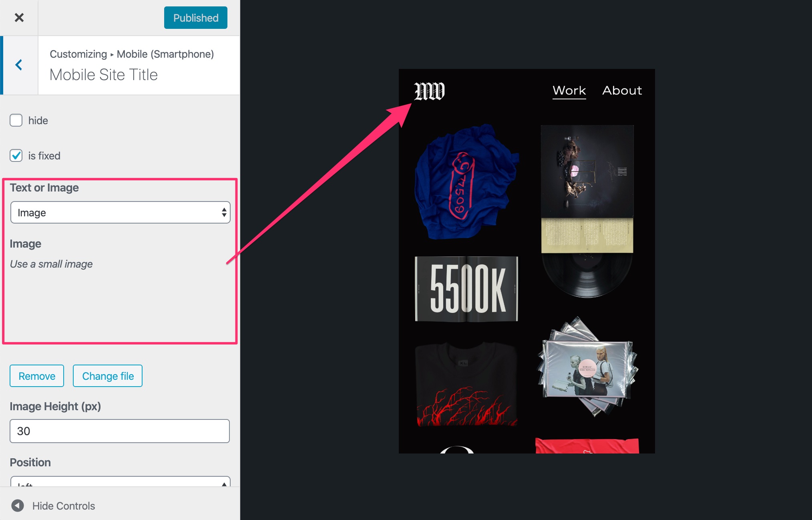The width and height of the screenshot is (812, 520).
Task: Click the MW logo in the mobile preview
Action: tap(429, 91)
